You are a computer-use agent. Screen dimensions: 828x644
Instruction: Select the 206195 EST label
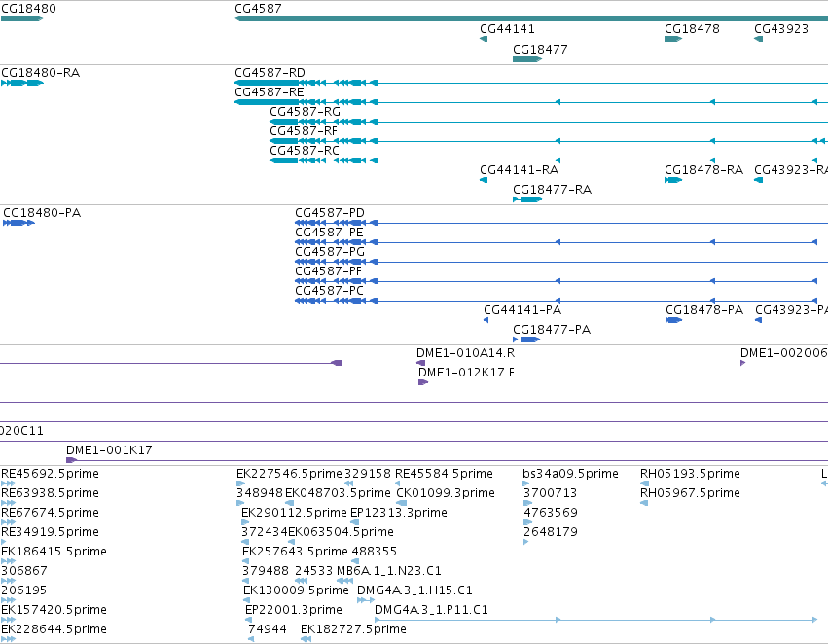point(23,590)
